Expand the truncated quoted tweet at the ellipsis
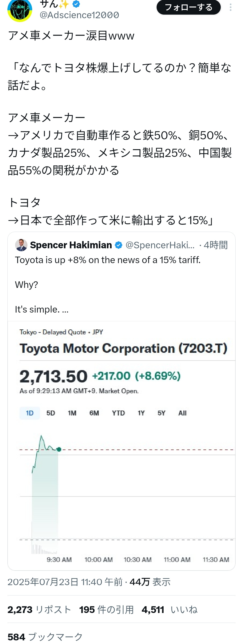The height and width of the screenshot is (644, 243). coord(65,310)
